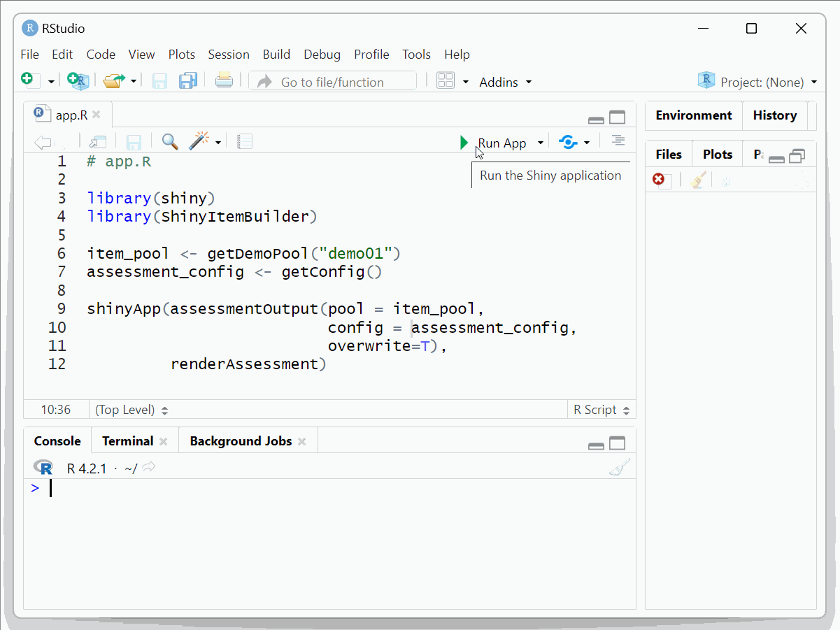This screenshot has height=630, width=840.
Task: Click the publish application icon
Action: [568, 143]
